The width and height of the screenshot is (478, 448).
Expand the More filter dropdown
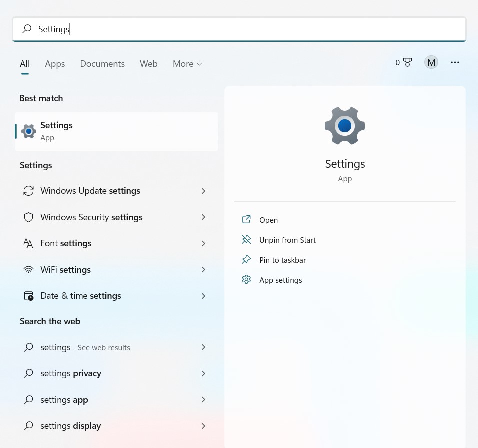187,64
